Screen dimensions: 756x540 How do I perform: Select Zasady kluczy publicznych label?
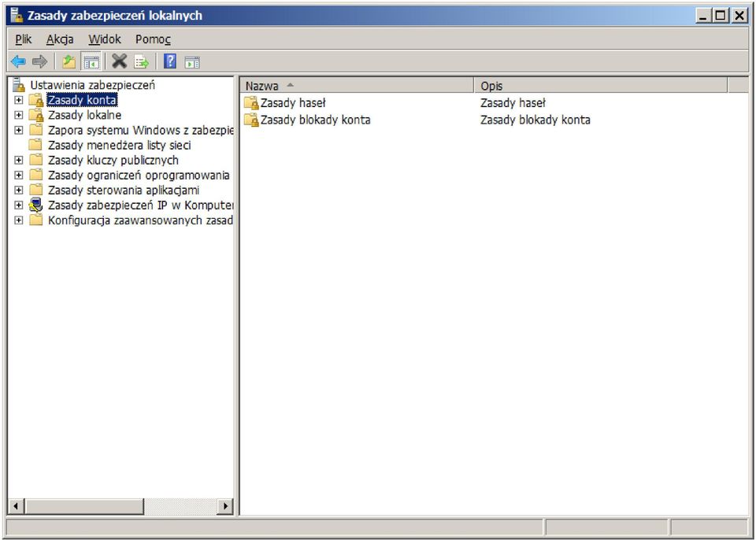click(113, 160)
